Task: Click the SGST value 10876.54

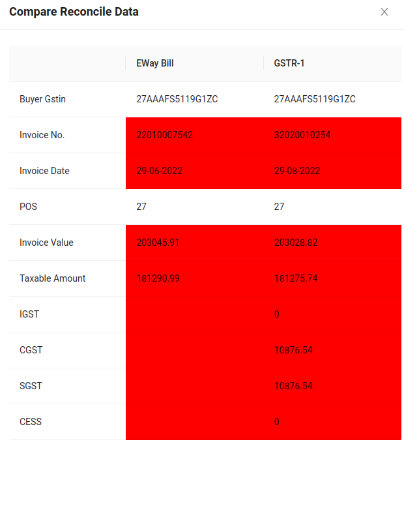Action: pyautogui.click(x=293, y=386)
